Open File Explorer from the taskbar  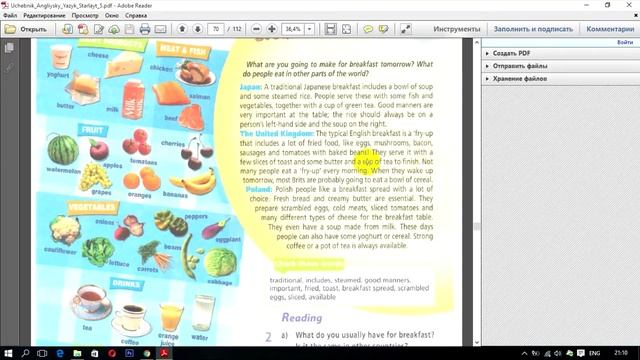click(x=77, y=353)
